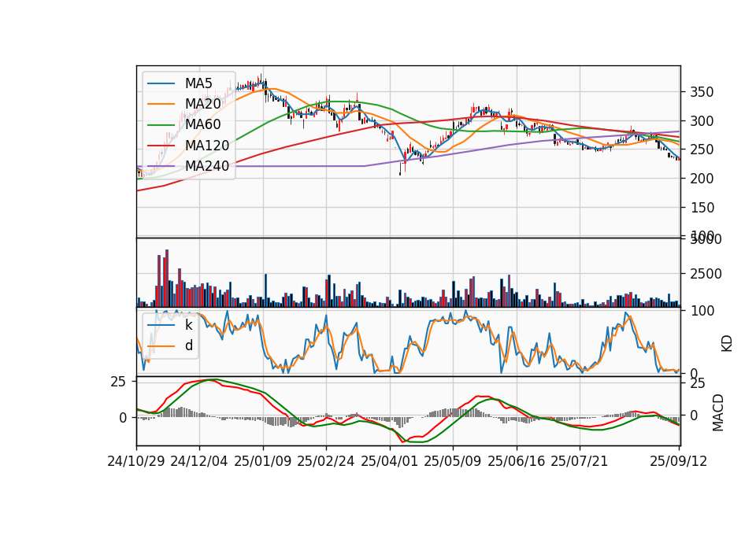
Task: Click the purple MA240 legend line
Action: 161,166
